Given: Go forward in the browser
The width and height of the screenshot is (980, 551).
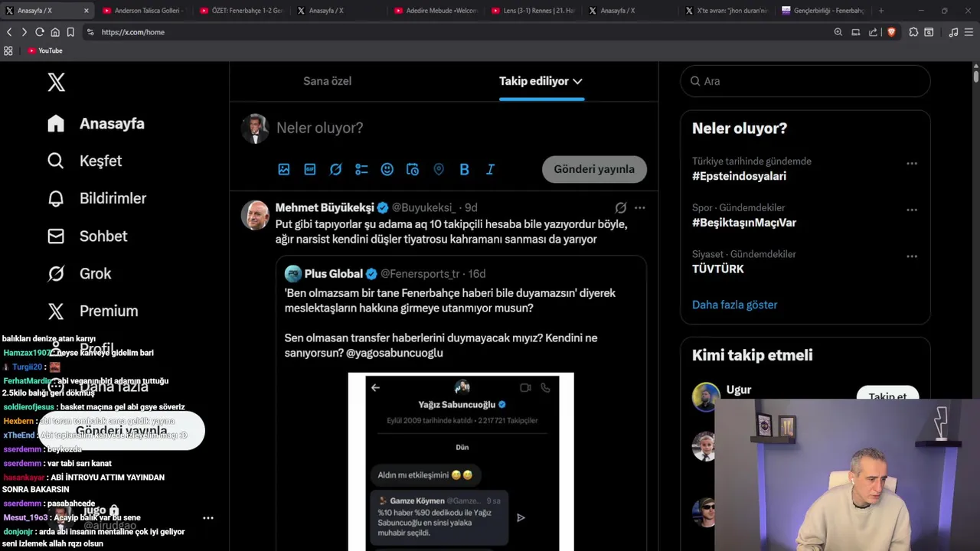Looking at the screenshot, I should pos(24,32).
